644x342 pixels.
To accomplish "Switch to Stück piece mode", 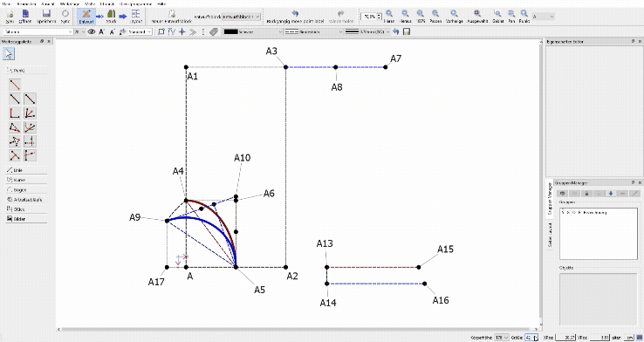I will tap(112, 16).
